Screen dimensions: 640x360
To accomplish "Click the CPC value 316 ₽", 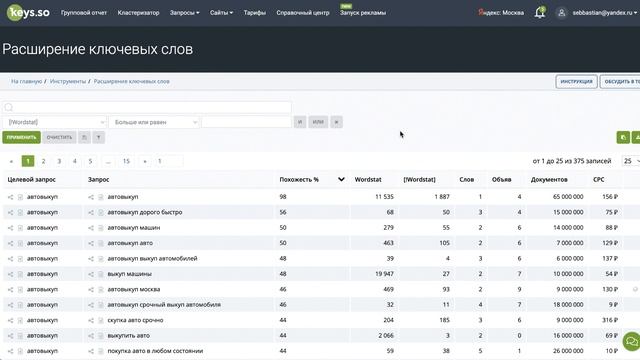I will (x=610, y=321).
